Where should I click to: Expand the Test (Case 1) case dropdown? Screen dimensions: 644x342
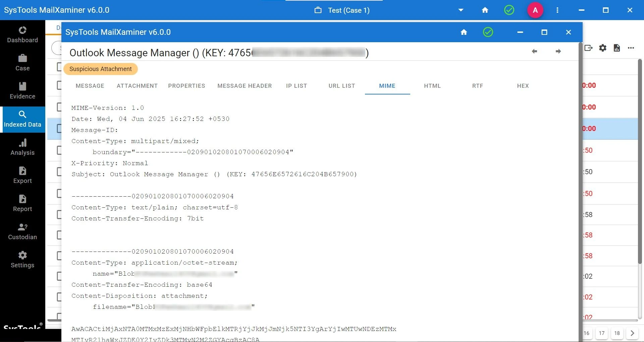coord(461,10)
